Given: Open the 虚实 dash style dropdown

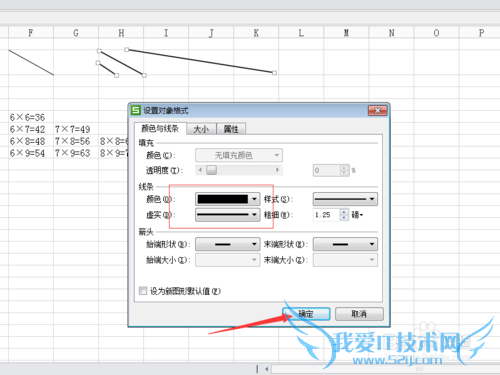Looking at the screenshot, I should click(227, 215).
